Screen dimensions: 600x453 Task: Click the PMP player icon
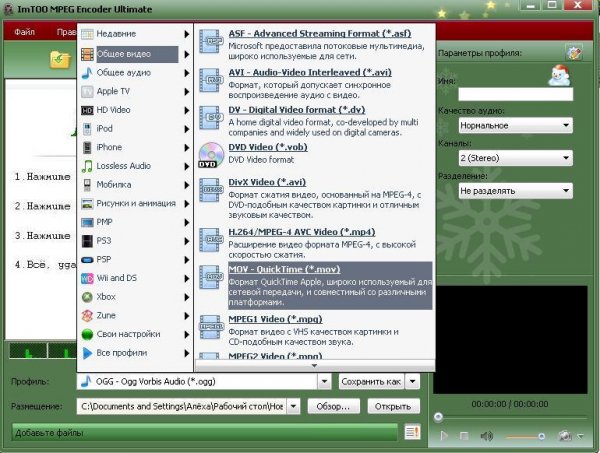click(87, 222)
